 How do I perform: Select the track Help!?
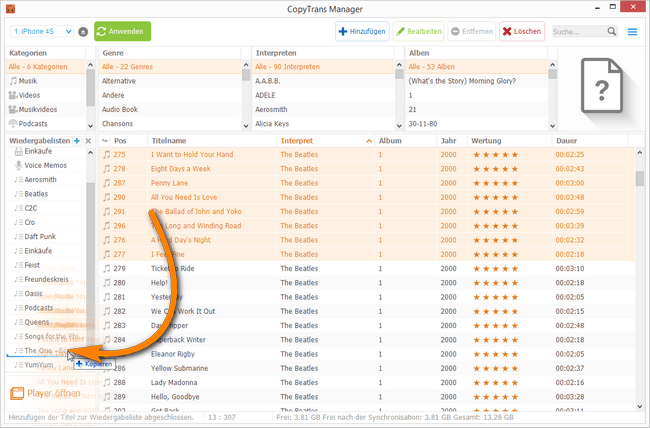tap(367, 283)
